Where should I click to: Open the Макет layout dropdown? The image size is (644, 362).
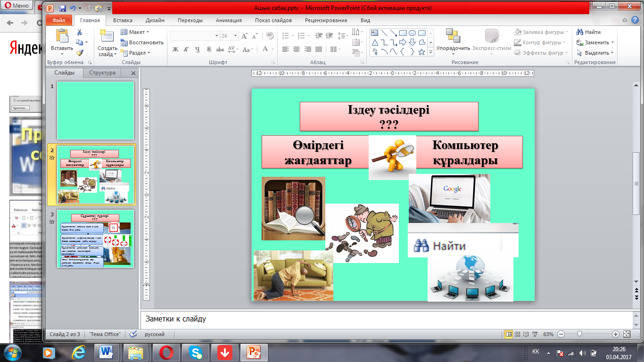[x=135, y=32]
